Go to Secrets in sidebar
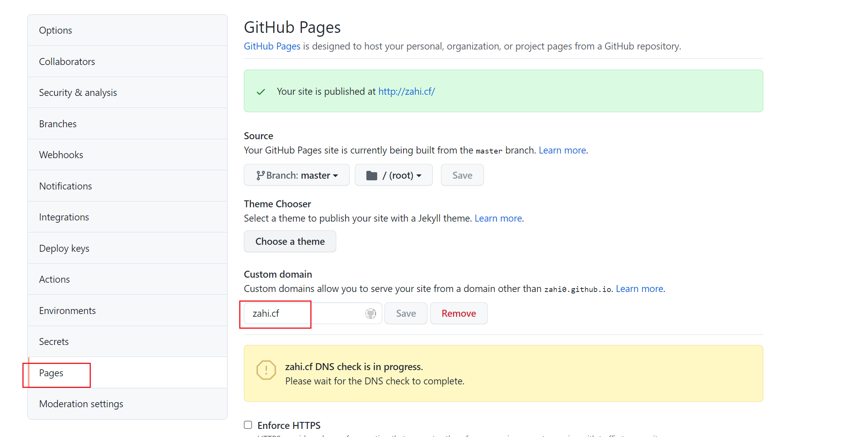Viewport: 868px width, 437px height. pos(54,341)
